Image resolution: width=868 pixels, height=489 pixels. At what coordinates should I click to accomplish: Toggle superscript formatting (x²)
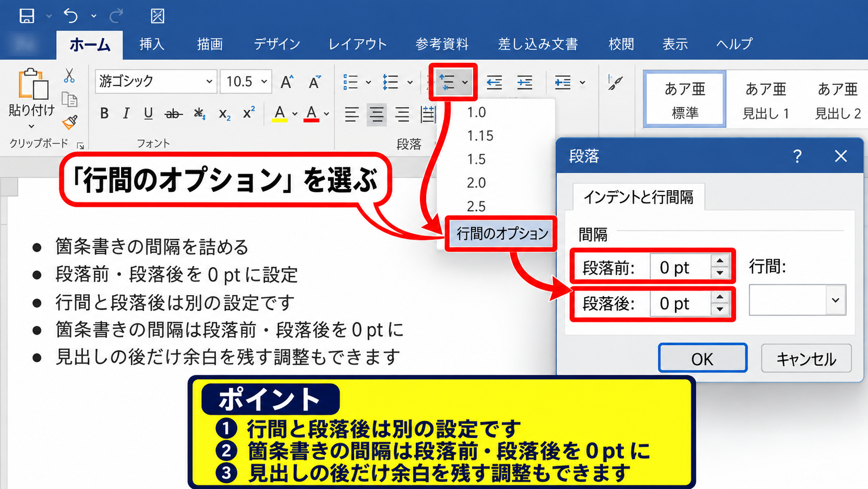(249, 112)
